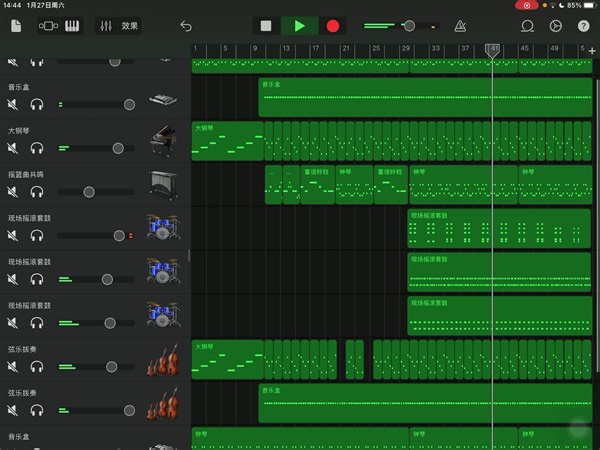Grab the track header resize handle
600x450 pixels.
(x=189, y=255)
